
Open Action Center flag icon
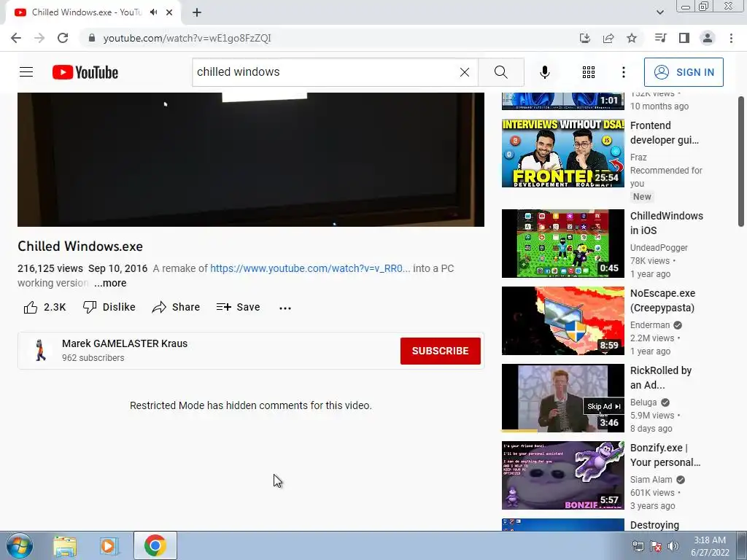pos(656,546)
